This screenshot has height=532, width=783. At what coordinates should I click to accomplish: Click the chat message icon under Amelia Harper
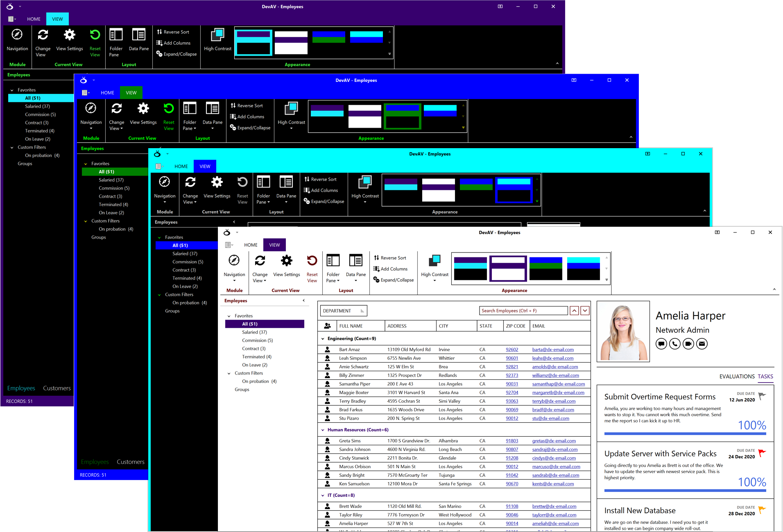[x=661, y=344]
